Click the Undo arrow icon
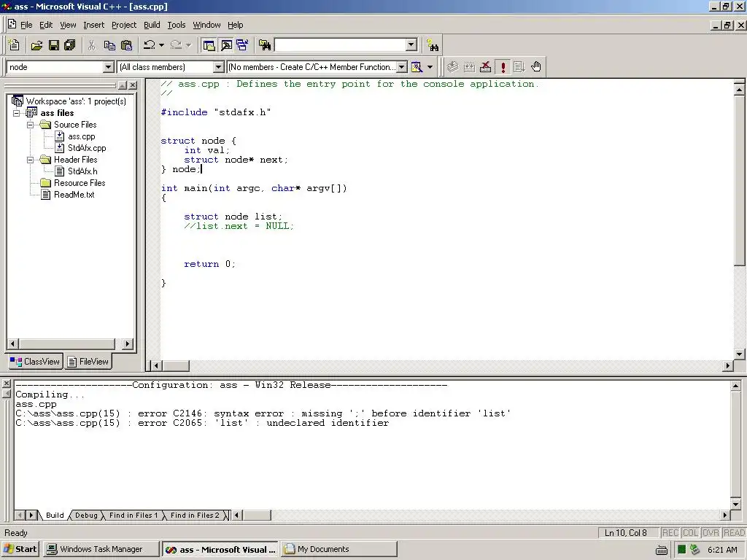 pyautogui.click(x=150, y=45)
